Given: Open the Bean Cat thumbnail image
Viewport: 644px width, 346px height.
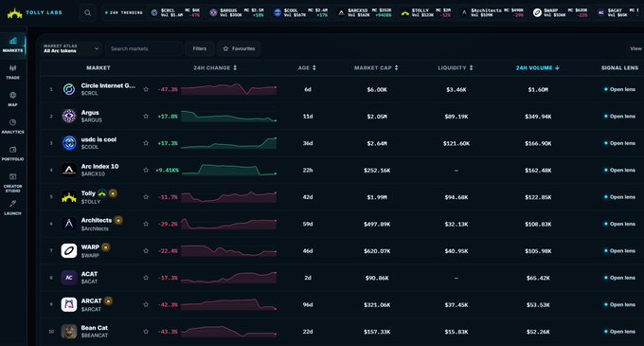Looking at the screenshot, I should coord(69,332).
